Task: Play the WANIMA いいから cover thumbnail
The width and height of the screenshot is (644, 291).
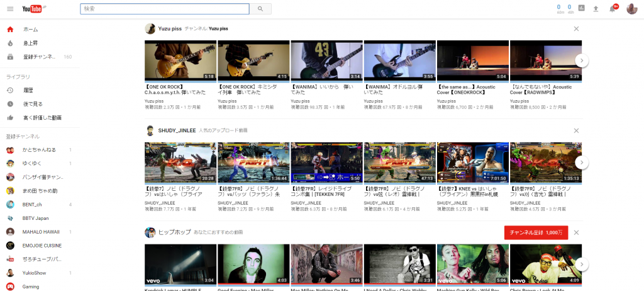Action: click(x=326, y=60)
